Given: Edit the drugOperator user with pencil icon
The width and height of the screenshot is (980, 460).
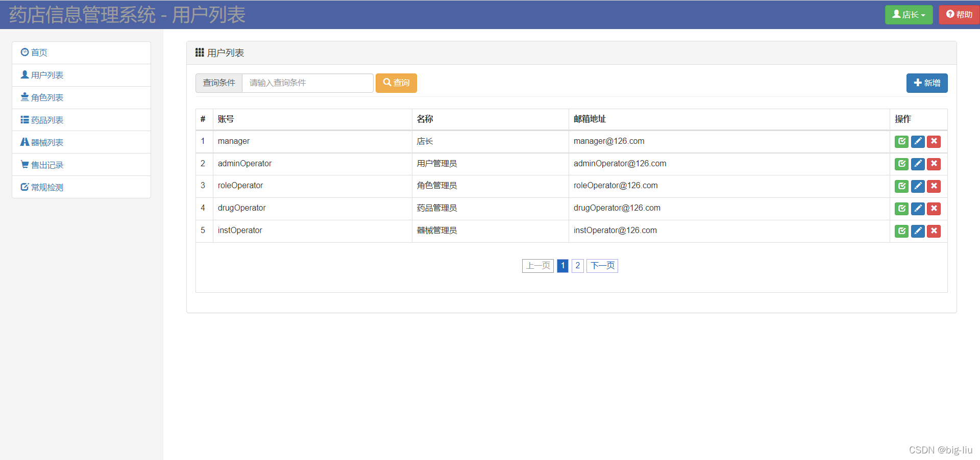Looking at the screenshot, I should (918, 209).
